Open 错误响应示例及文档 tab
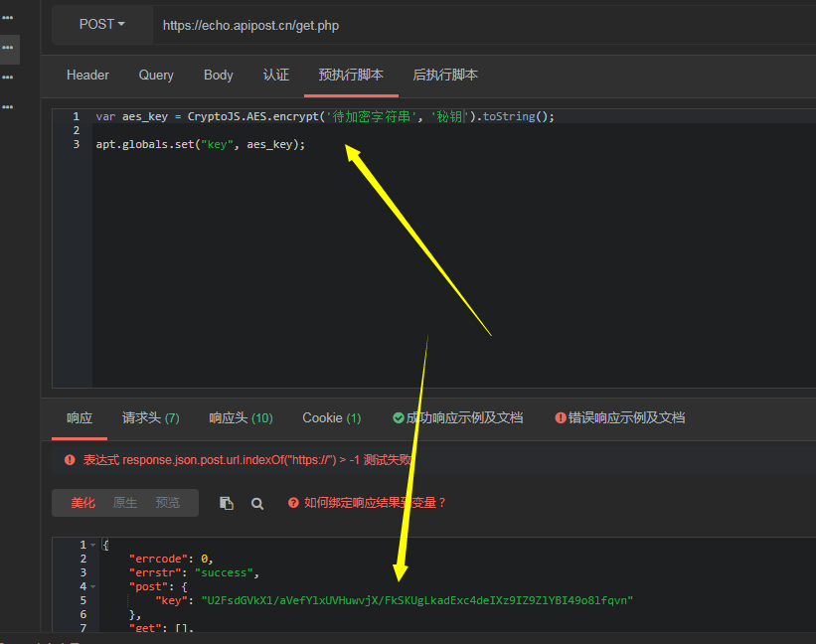 [626, 417]
